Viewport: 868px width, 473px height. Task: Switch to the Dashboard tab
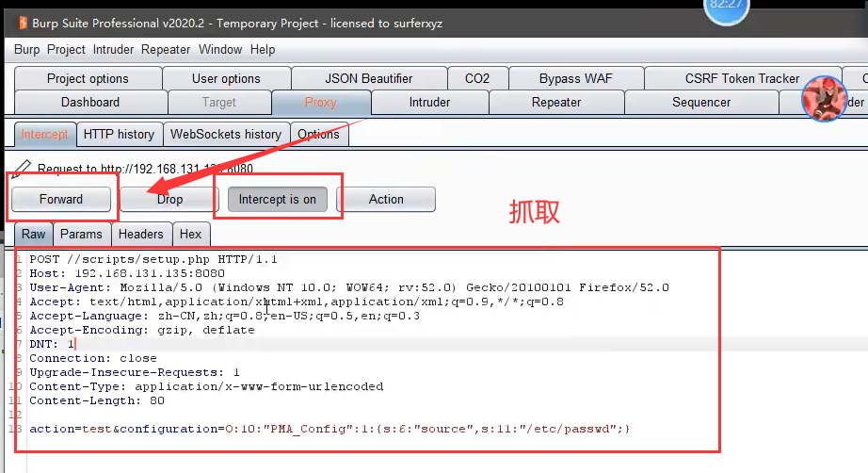(90, 103)
